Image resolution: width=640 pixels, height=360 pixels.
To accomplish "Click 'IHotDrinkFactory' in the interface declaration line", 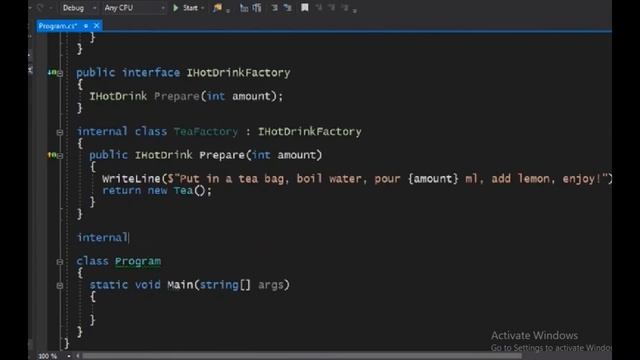I will pyautogui.click(x=238, y=73).
